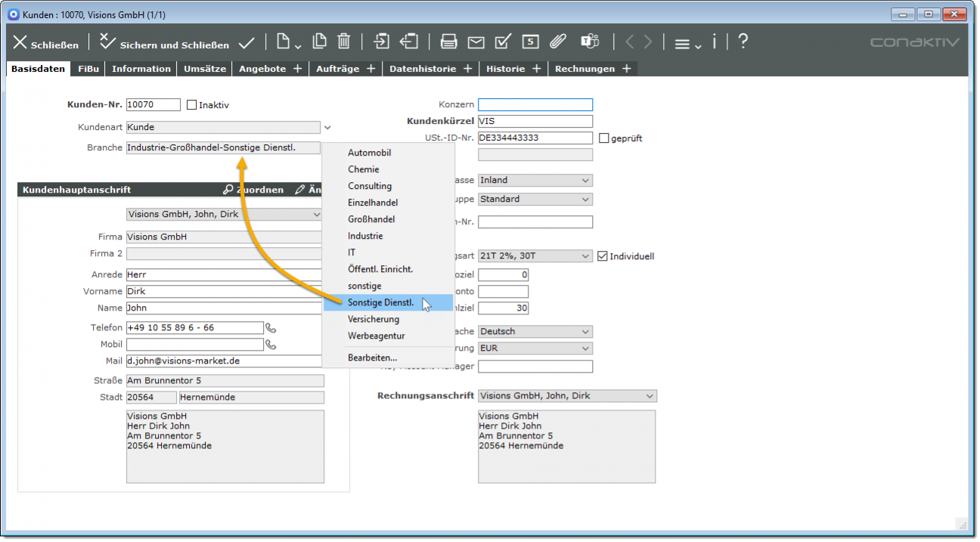
Task: Click the duplicate record icon
Action: pos(320,42)
